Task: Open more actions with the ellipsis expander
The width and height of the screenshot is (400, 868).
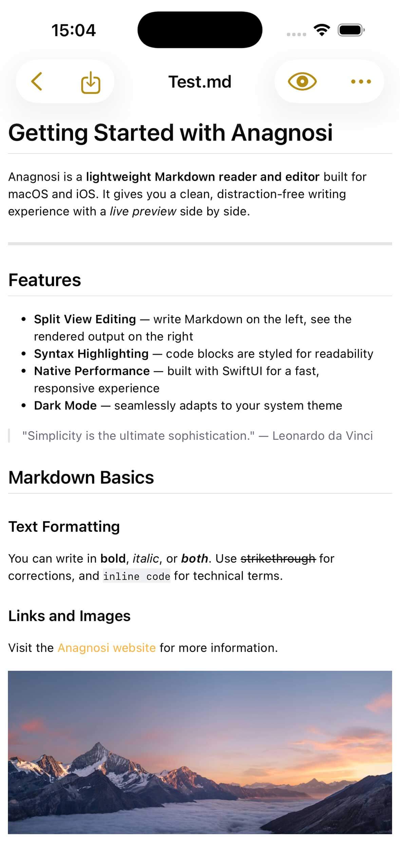Action: 360,82
